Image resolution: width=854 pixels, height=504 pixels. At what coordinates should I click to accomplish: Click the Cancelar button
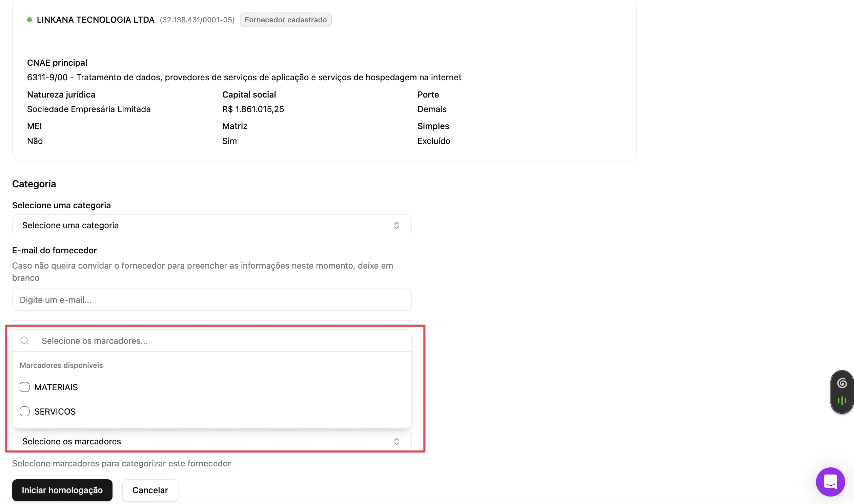pos(150,490)
